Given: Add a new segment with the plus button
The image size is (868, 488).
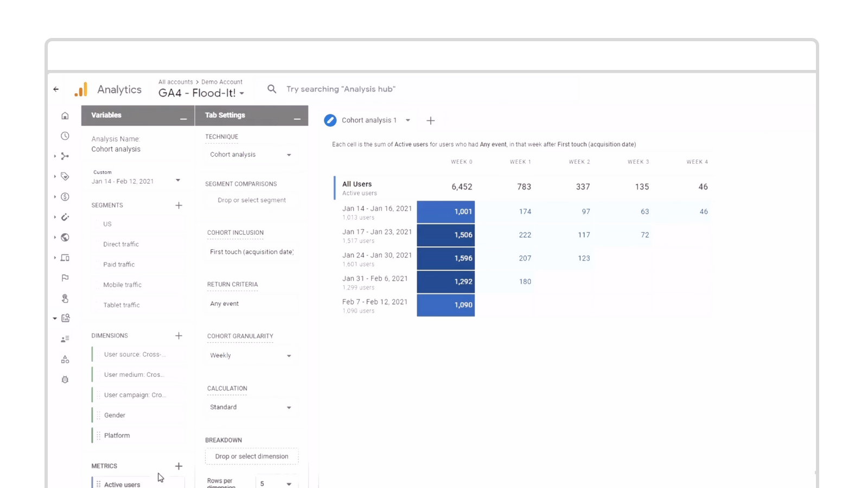Looking at the screenshot, I should click(179, 205).
